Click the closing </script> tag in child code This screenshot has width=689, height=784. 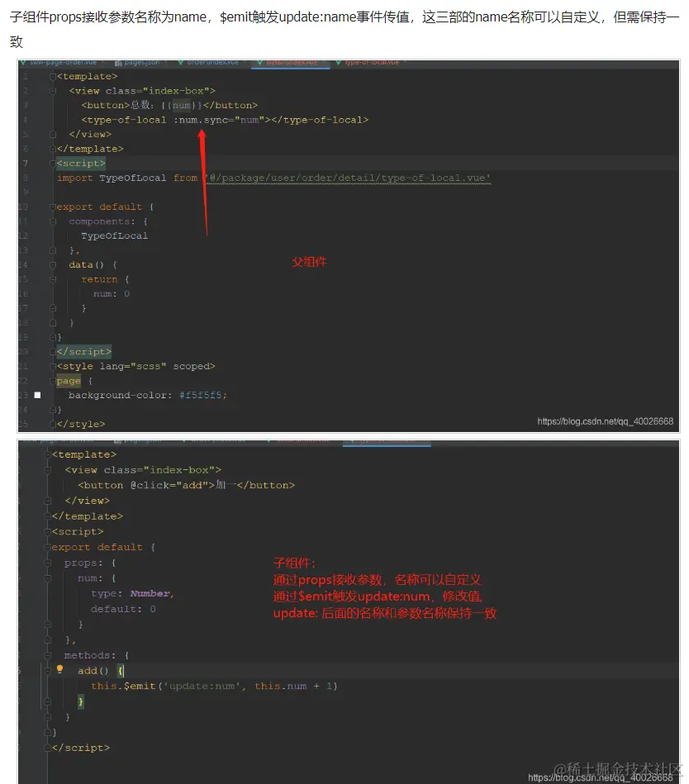80,748
